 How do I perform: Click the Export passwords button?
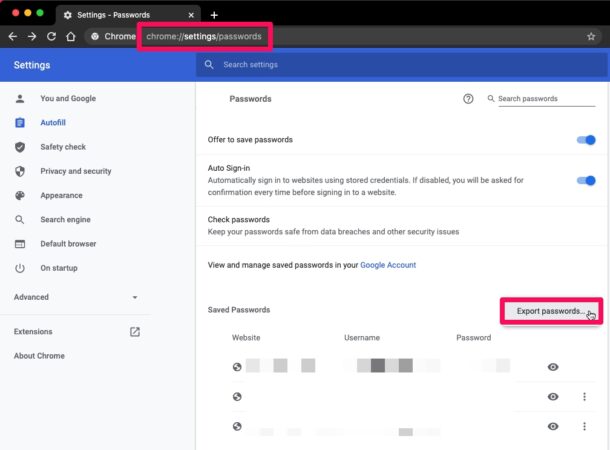[x=550, y=311]
